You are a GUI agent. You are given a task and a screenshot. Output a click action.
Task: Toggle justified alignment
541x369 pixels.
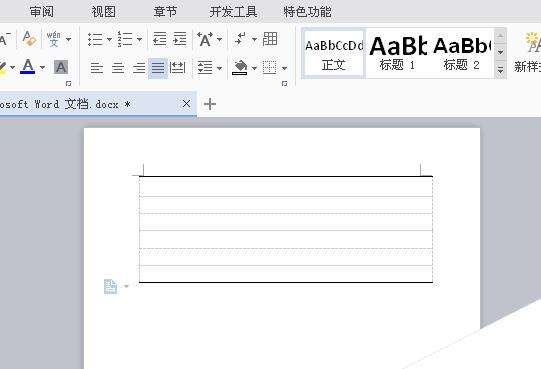pyautogui.click(x=158, y=68)
